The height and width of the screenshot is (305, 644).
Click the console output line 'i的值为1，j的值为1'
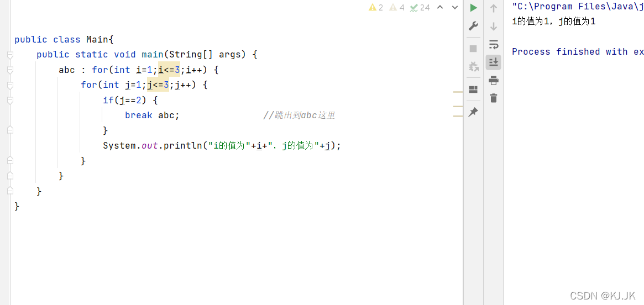tap(554, 22)
